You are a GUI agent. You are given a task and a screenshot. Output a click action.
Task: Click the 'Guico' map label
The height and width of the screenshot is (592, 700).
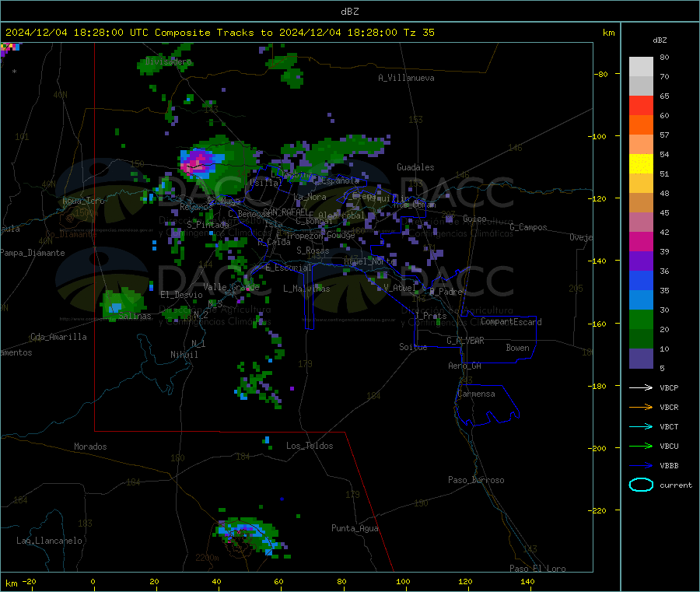pos(474,219)
